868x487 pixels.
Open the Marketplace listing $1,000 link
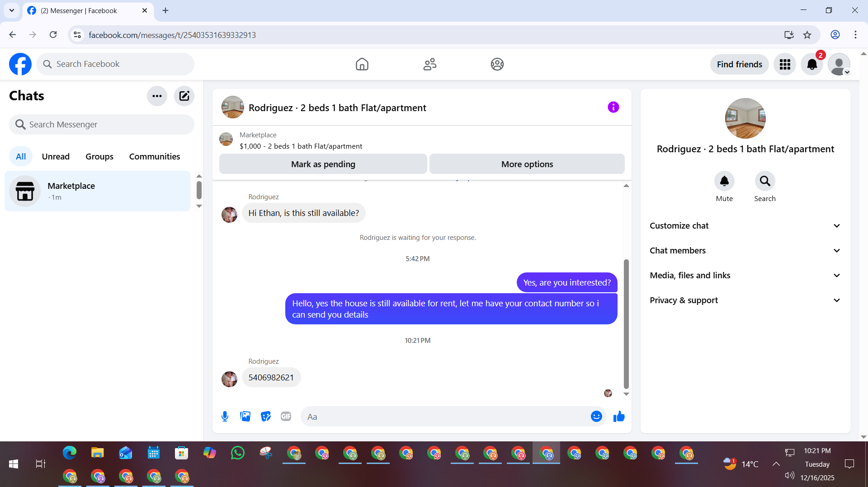point(301,146)
